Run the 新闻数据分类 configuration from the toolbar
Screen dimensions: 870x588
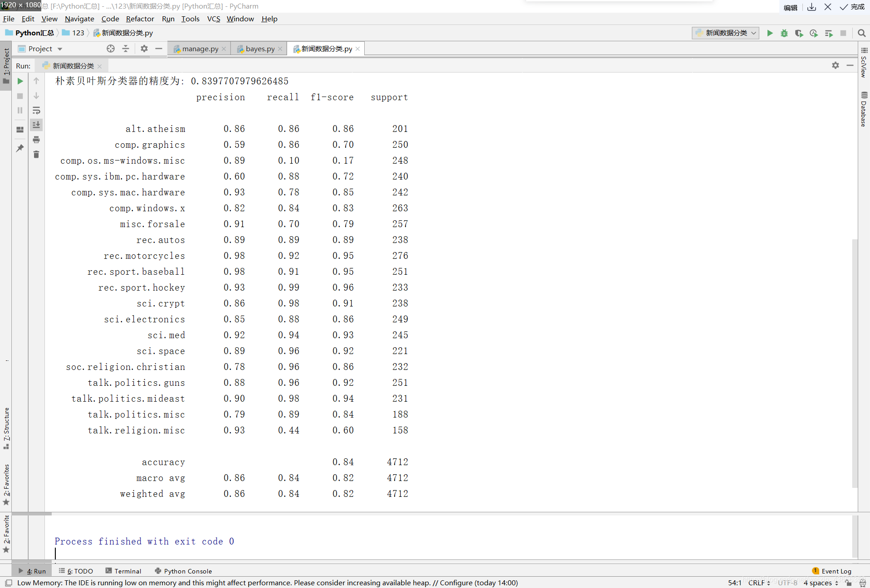(x=770, y=33)
